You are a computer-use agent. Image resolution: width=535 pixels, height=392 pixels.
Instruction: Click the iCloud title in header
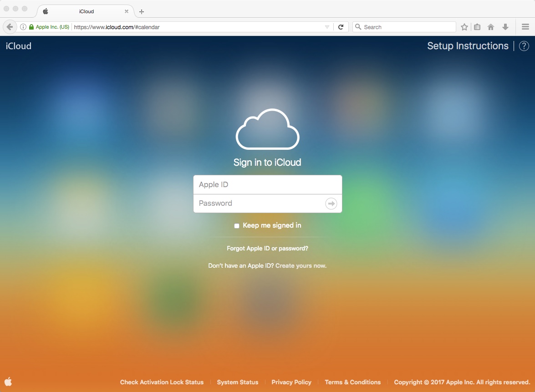(18, 46)
